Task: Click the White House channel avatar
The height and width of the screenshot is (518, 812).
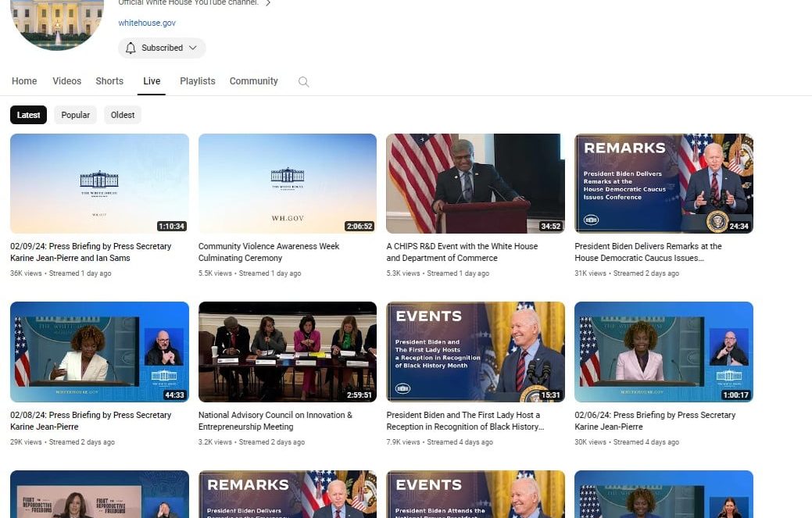Action: pos(57,21)
